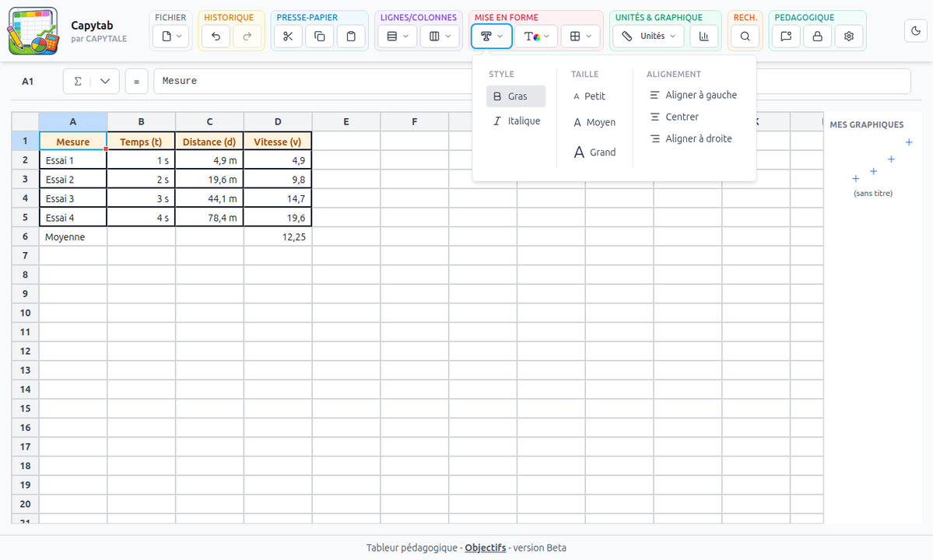Viewport: 933px width, 560px height.
Task: Redo the last undone action
Action: point(247,37)
